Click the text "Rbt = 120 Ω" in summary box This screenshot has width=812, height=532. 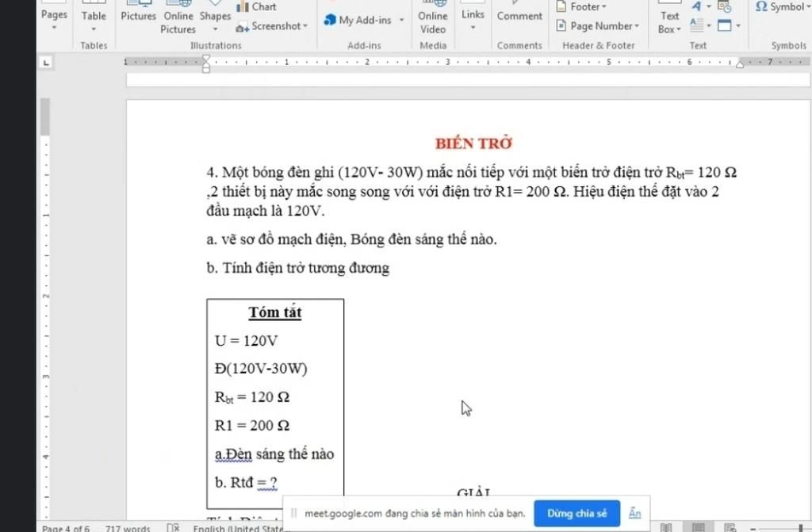coord(252,397)
